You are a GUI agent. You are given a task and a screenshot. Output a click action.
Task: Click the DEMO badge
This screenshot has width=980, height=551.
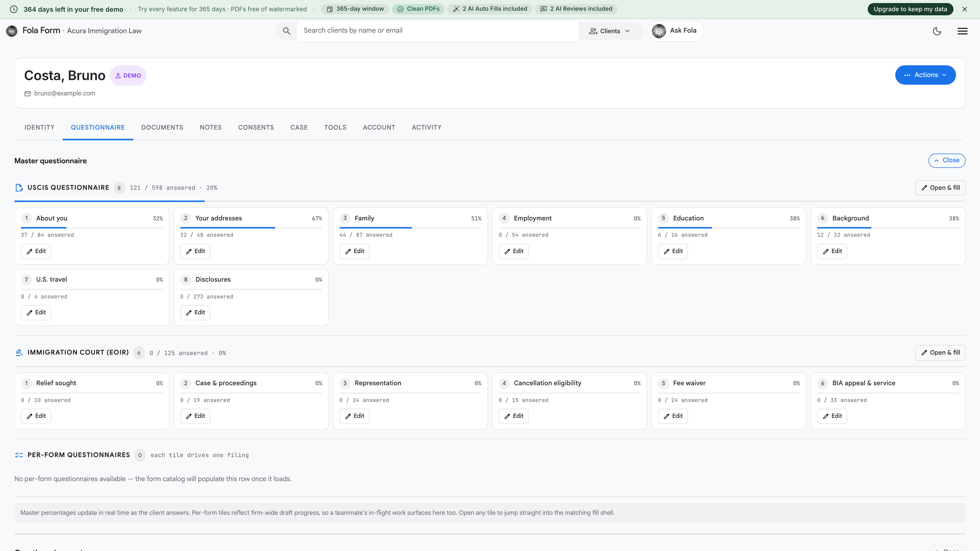(128, 75)
